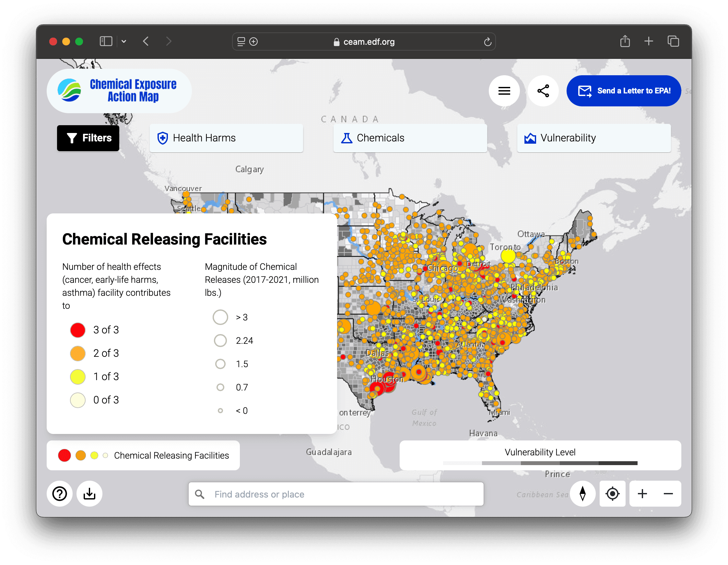
Task: Reset map orientation with compass button
Action: tap(583, 494)
